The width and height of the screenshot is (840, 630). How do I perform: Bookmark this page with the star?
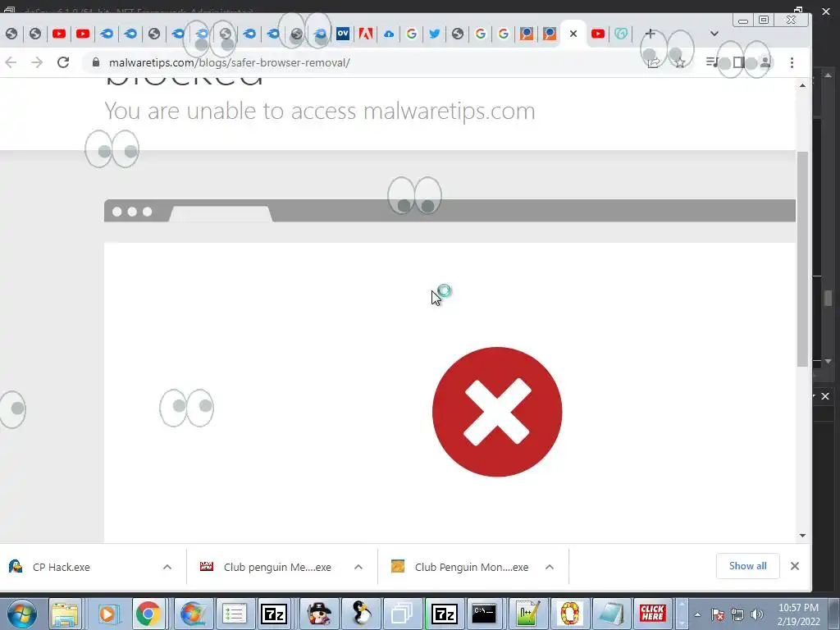click(679, 62)
